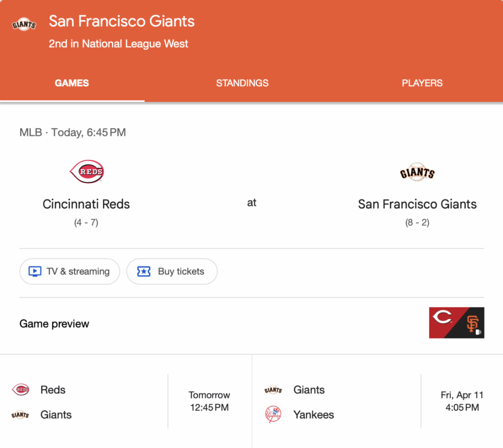Image resolution: width=503 pixels, height=448 pixels.
Task: Open the Game preview thumbnail image
Action: coord(456,323)
